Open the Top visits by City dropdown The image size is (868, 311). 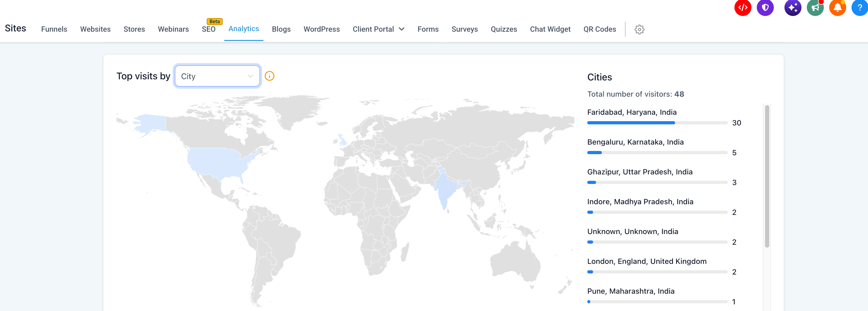point(217,76)
